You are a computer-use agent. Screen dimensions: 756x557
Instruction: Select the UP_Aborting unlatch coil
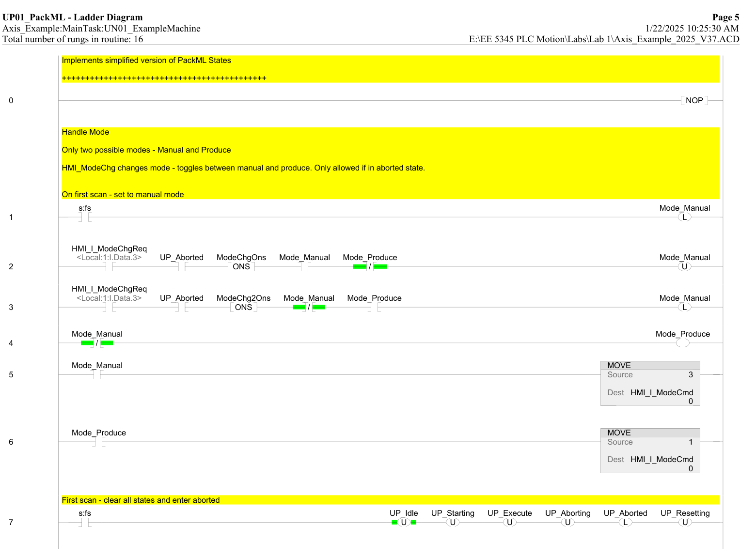click(567, 522)
